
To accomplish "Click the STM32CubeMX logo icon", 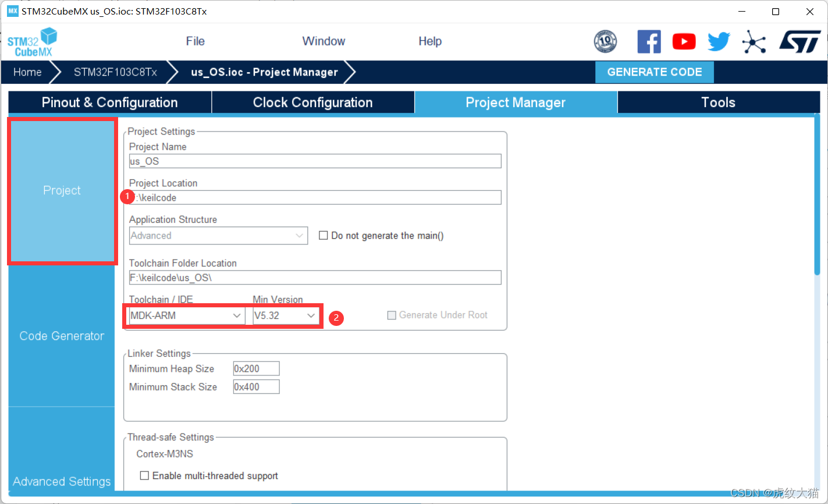I will 33,42.
